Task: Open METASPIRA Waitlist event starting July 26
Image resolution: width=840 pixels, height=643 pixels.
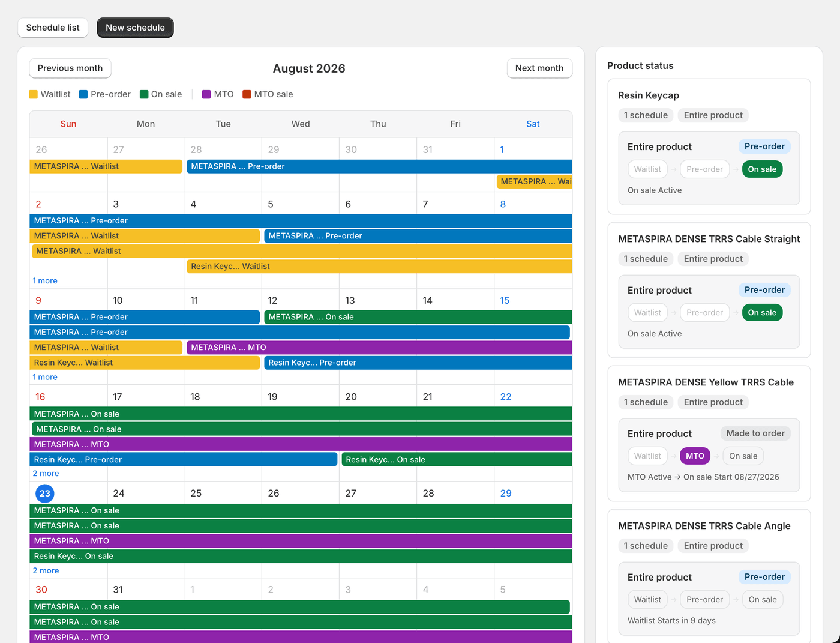Action: click(106, 166)
